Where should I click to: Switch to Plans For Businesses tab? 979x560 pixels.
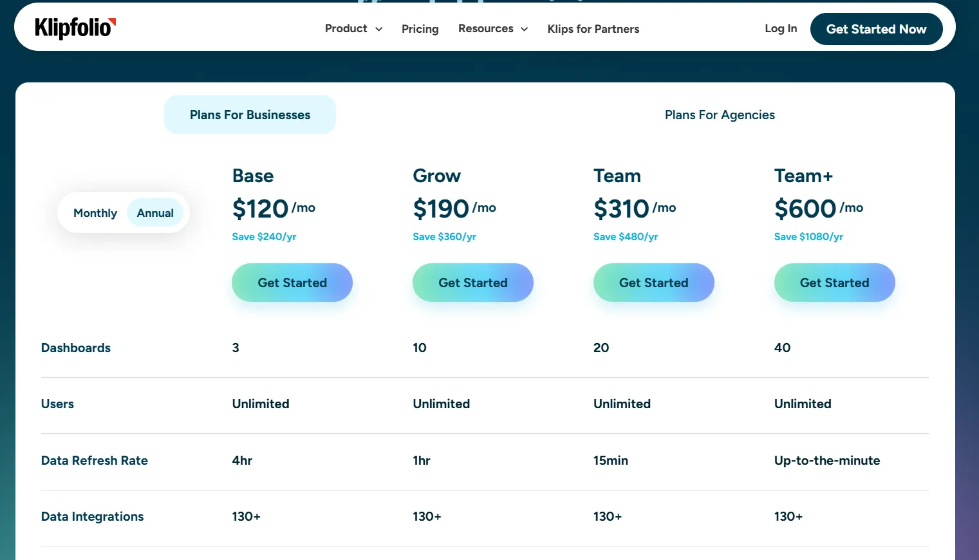[250, 115]
